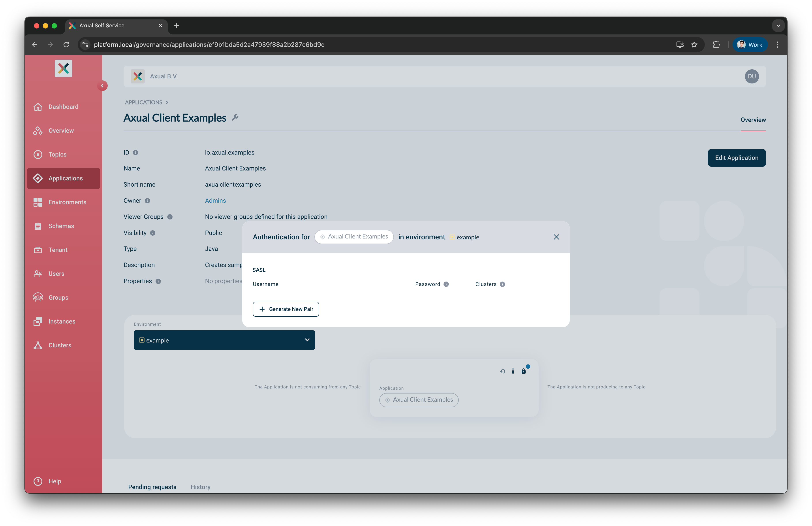
Task: Click the info tooltip next to Owner
Action: point(147,201)
